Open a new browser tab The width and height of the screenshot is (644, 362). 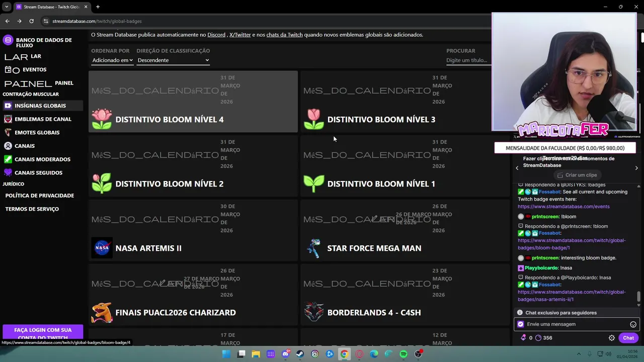click(98, 7)
